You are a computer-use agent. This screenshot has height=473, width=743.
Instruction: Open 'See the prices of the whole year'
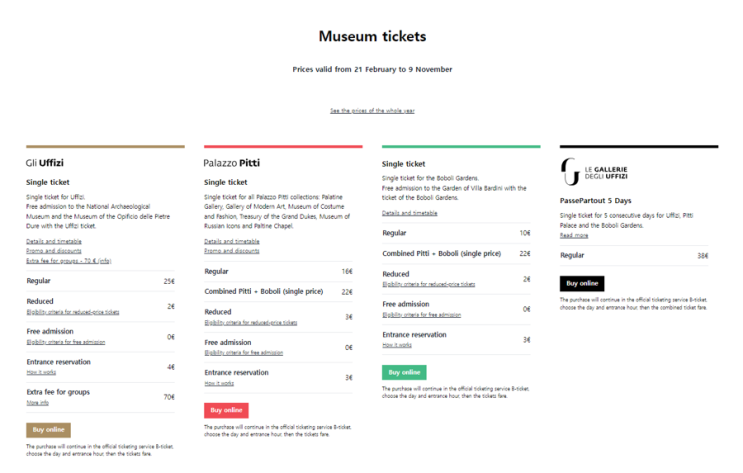(371, 110)
